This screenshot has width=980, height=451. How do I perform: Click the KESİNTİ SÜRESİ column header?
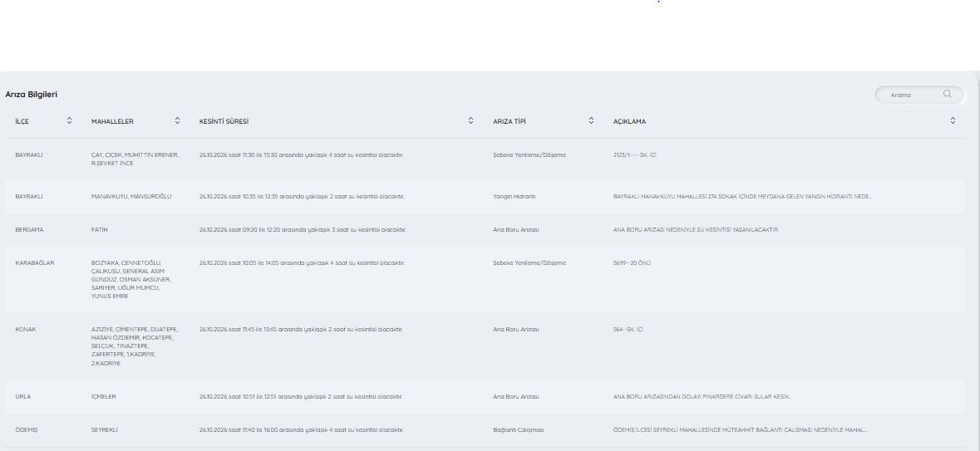point(224,122)
